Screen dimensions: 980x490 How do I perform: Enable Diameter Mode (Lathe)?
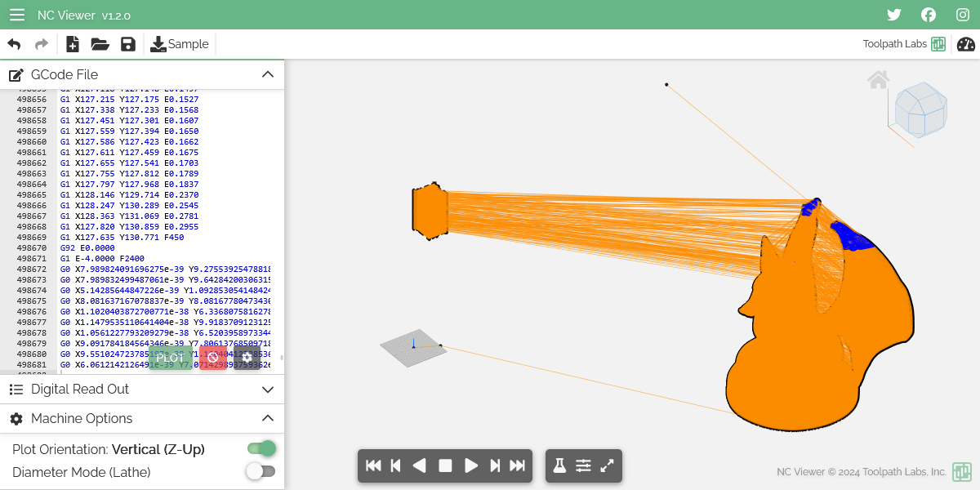coord(261,471)
